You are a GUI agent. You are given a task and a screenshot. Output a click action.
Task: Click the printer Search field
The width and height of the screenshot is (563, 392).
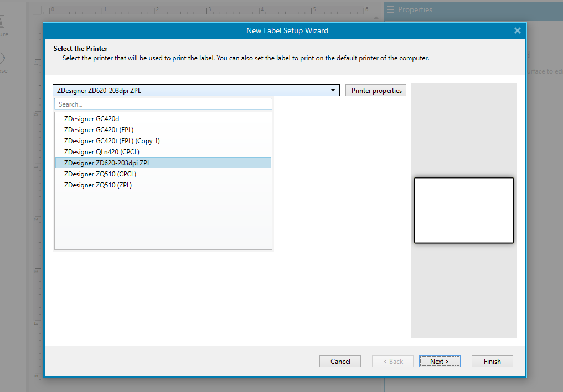(x=163, y=104)
